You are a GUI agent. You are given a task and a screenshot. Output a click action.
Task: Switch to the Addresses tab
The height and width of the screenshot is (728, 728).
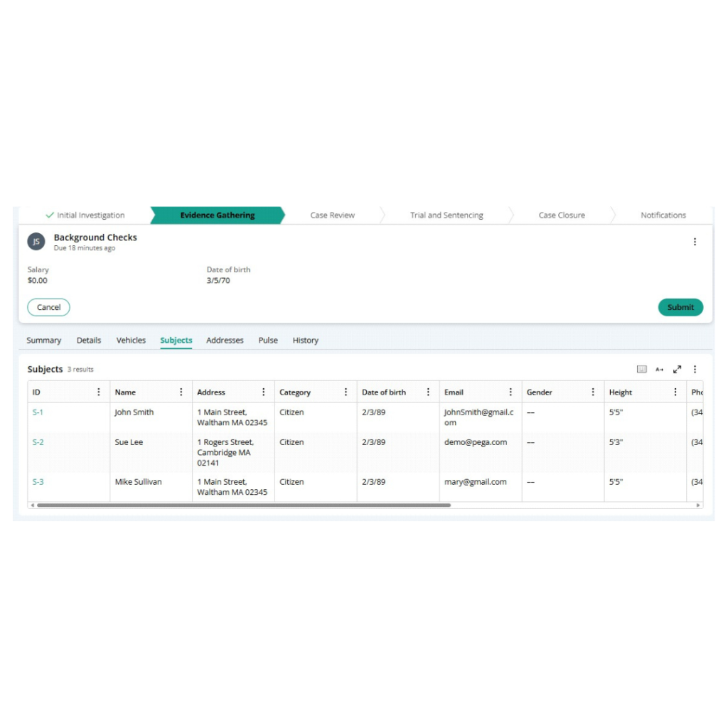pyautogui.click(x=225, y=341)
